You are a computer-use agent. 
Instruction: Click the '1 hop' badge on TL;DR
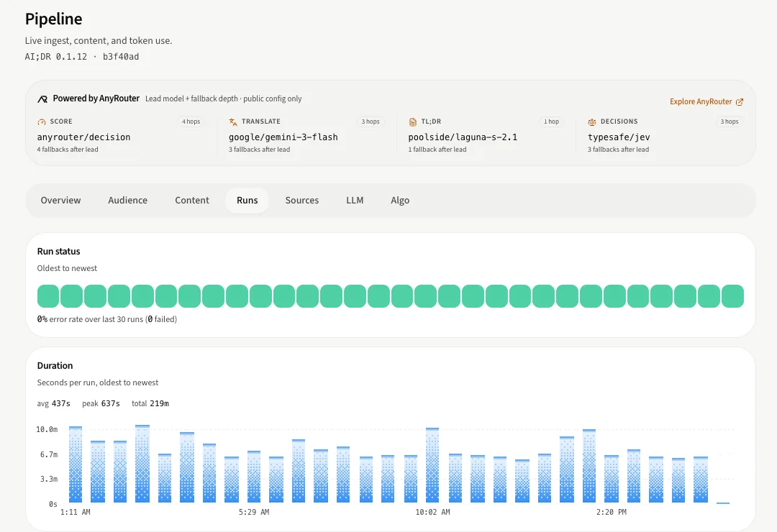pyautogui.click(x=551, y=121)
